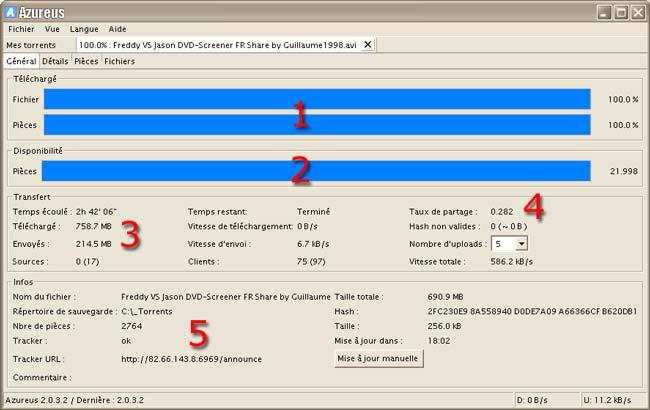Viewport: 650px width, 410px height.
Task: Click the Taux de partage value 0.282
Action: [502, 211]
